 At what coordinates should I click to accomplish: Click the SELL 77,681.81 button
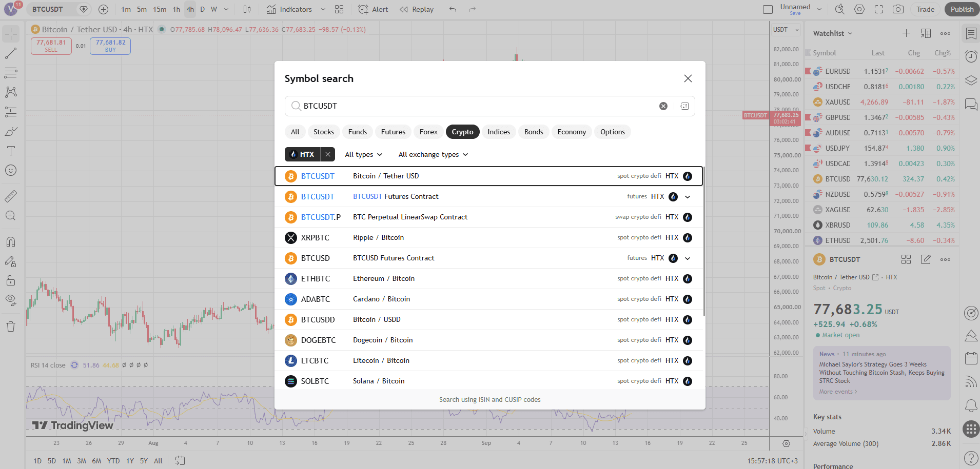coord(51,46)
